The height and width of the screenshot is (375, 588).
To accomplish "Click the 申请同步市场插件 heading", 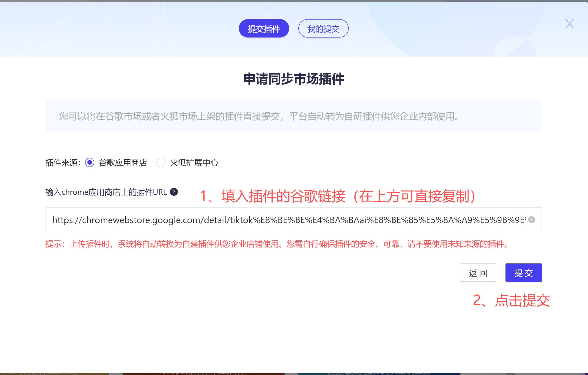I will (294, 79).
